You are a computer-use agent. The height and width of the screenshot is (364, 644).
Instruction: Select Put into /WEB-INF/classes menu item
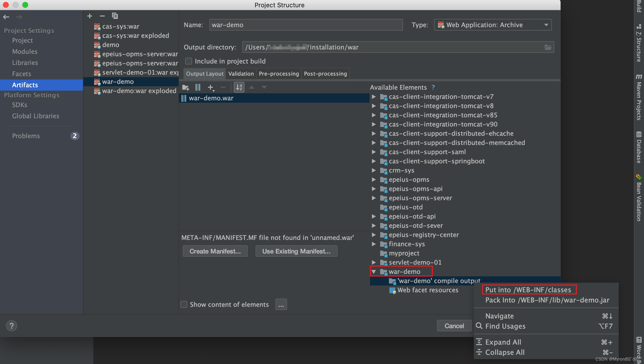coord(528,290)
